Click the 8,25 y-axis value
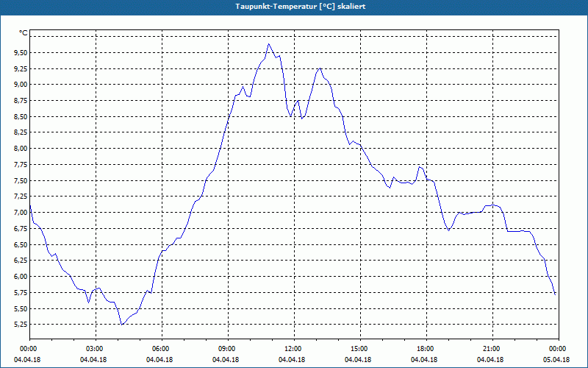Viewport: 588px width, 368px height. 21,132
